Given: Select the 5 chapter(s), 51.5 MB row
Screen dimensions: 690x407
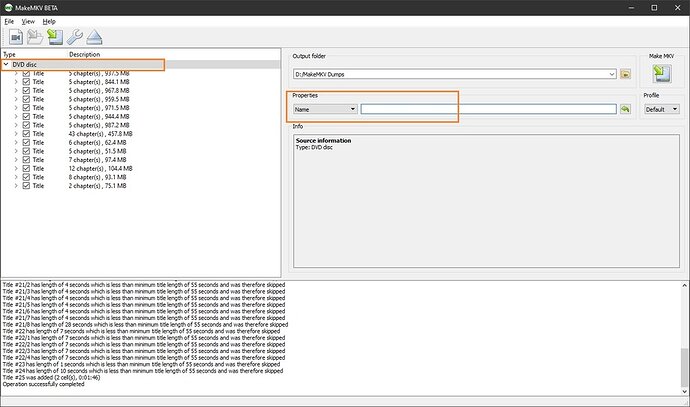Looking at the screenshot, I should 140,151.
